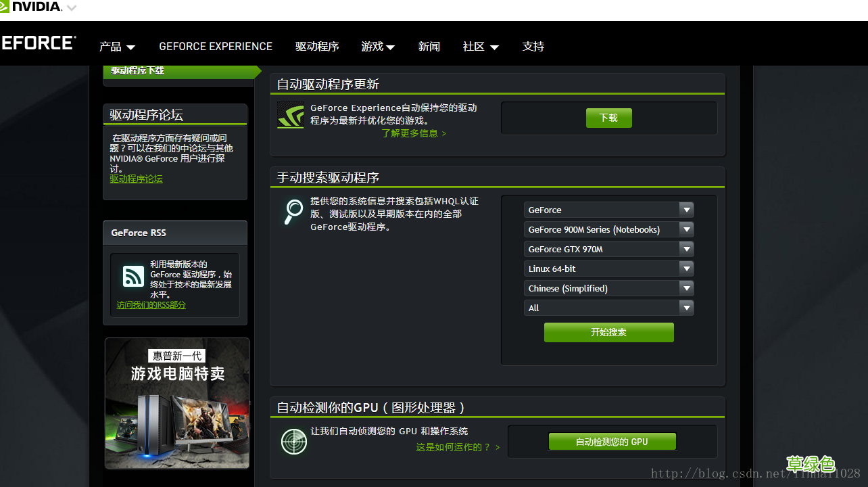868x487 pixels.
Task: Open the 驱动程序论坛 link
Action: tap(136, 179)
